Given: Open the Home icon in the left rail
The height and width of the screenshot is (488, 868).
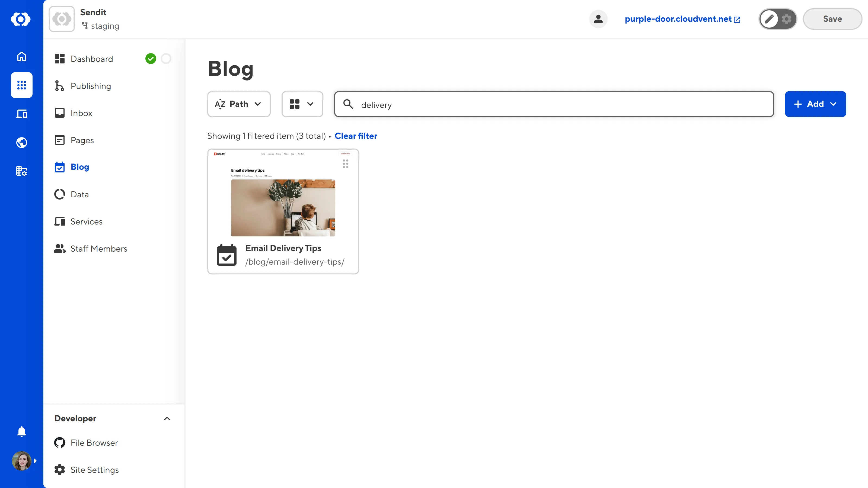Looking at the screenshot, I should click(21, 57).
